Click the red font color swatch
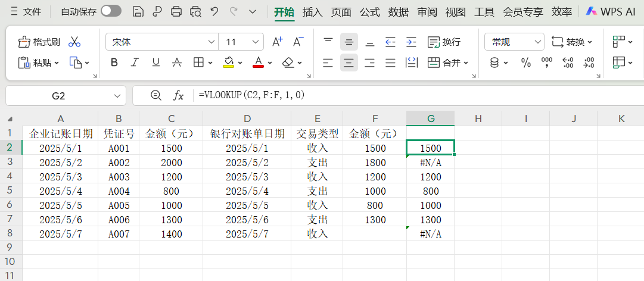 pyautogui.click(x=258, y=63)
